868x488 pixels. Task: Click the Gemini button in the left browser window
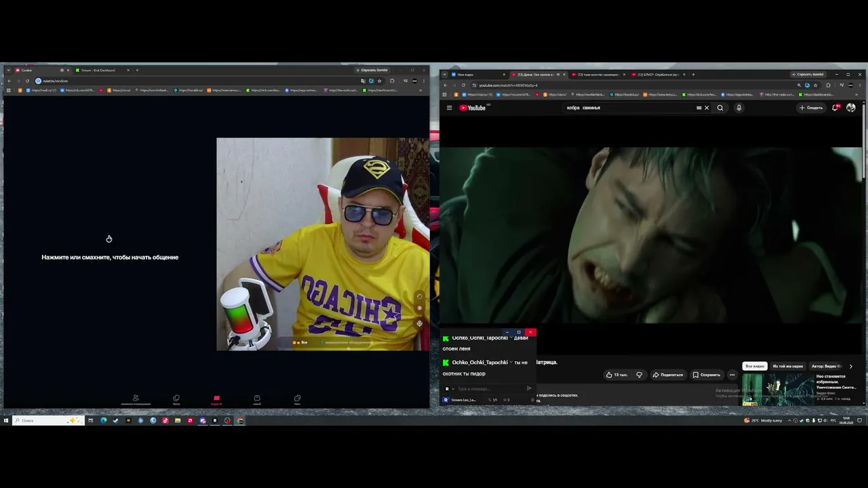(373, 70)
